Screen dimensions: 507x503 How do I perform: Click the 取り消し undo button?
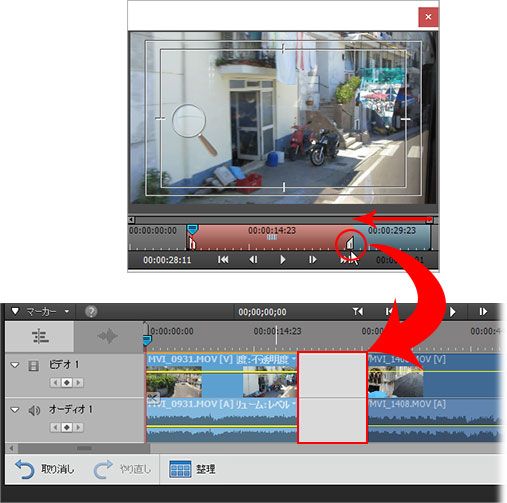click(x=44, y=469)
